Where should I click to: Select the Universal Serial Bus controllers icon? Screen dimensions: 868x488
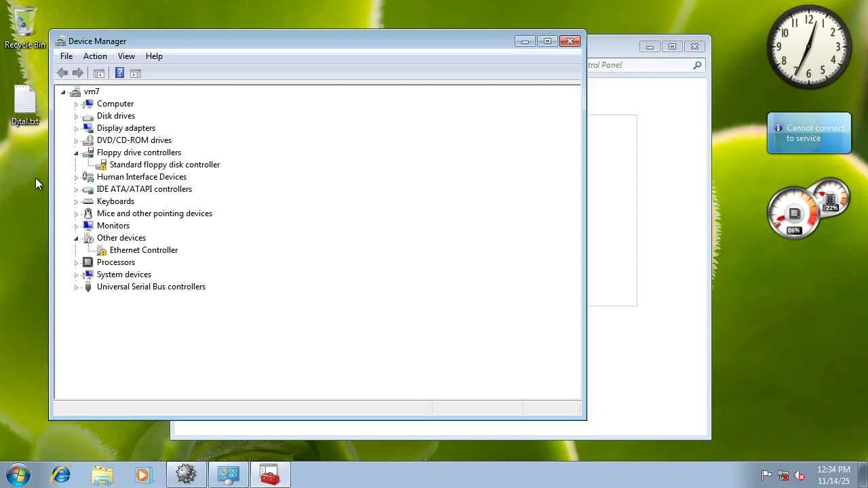click(87, 287)
